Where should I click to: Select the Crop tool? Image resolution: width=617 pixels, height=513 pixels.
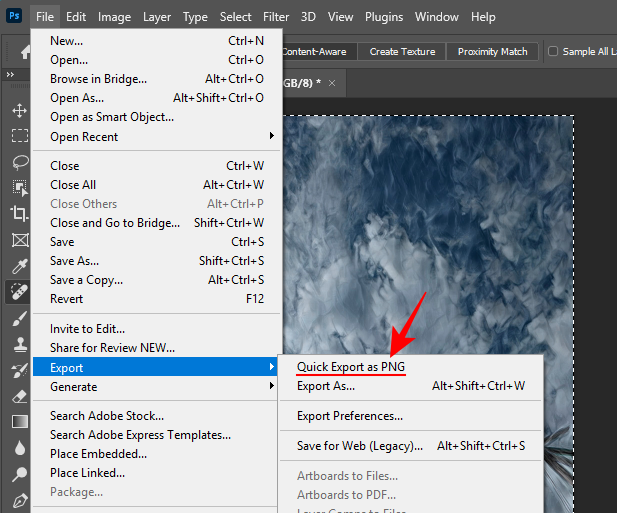pos(19,214)
